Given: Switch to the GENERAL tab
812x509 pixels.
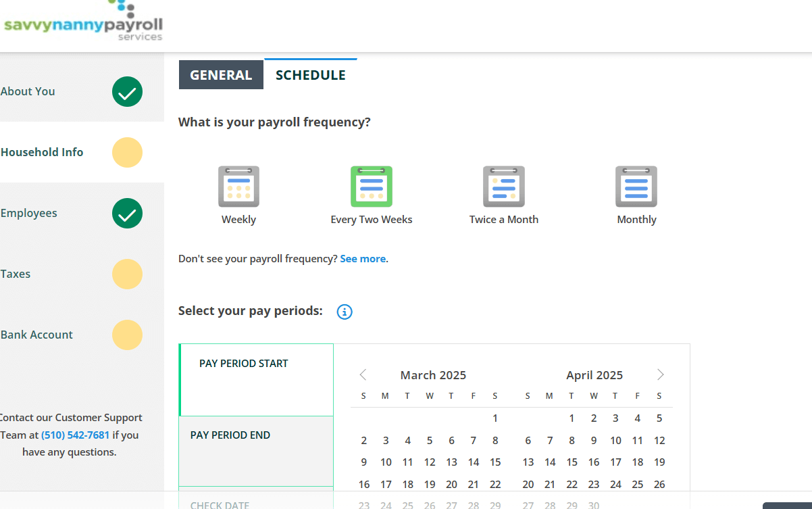Looking at the screenshot, I should (x=221, y=74).
